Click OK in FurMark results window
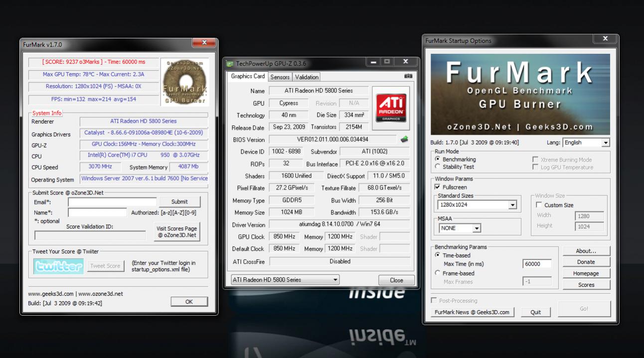The height and width of the screenshot is (358, 644). tap(189, 302)
